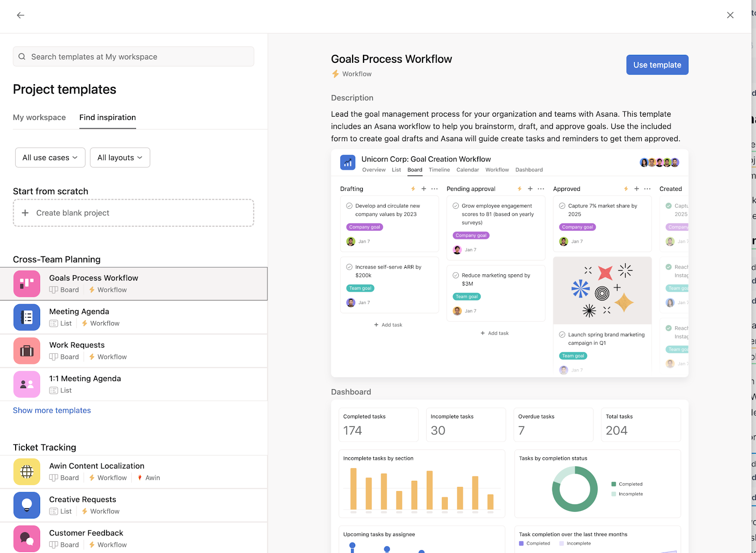The width and height of the screenshot is (756, 553).
Task: Click the Customer Feedback chat bubble icon
Action: click(27, 539)
